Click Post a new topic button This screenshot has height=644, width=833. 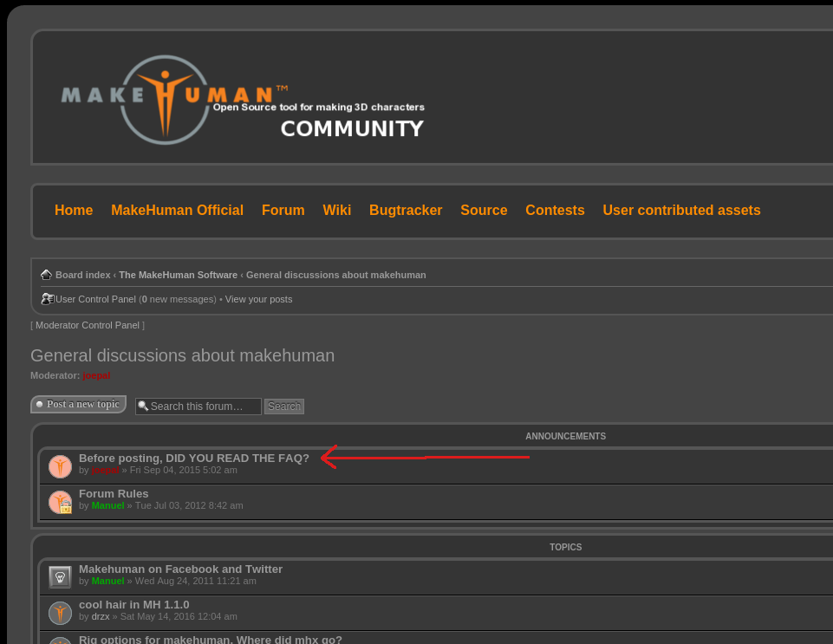pyautogui.click(x=79, y=405)
